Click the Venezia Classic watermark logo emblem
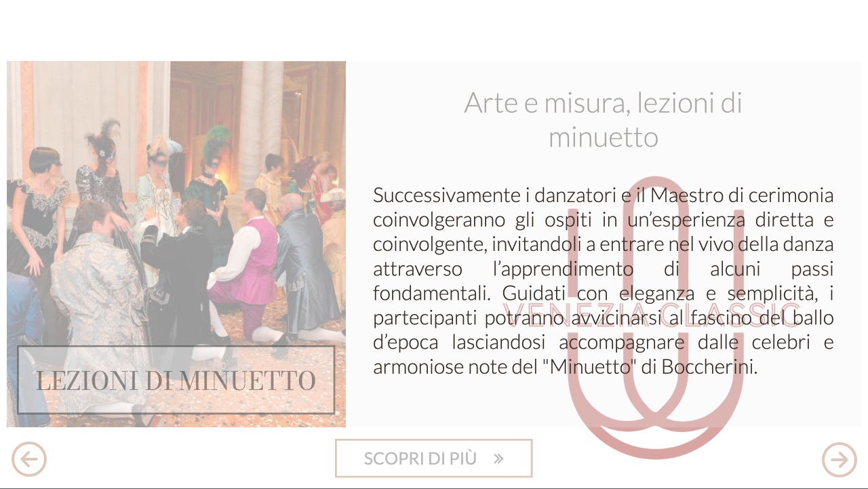This screenshot has width=868, height=489. click(654, 317)
